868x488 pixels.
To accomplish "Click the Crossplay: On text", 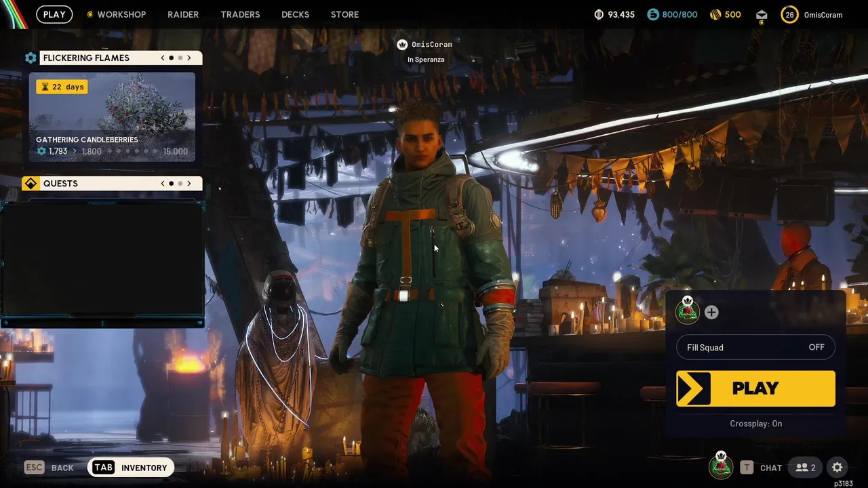I will tap(756, 424).
